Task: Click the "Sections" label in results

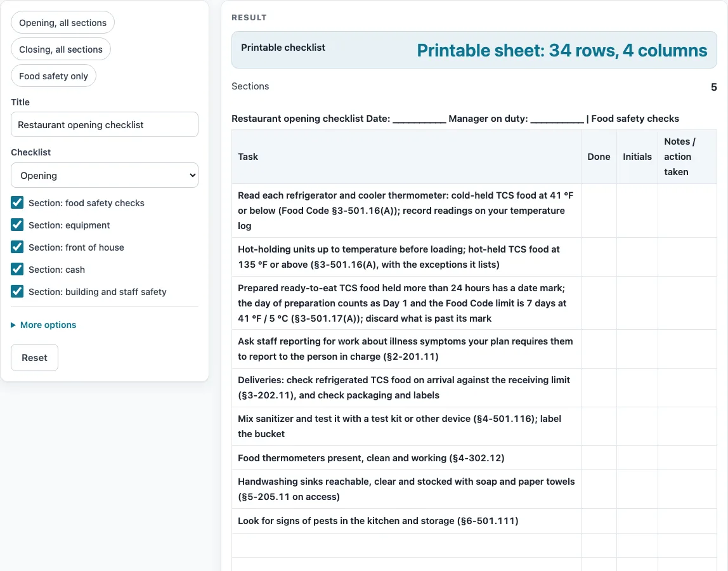Action: pyautogui.click(x=250, y=86)
